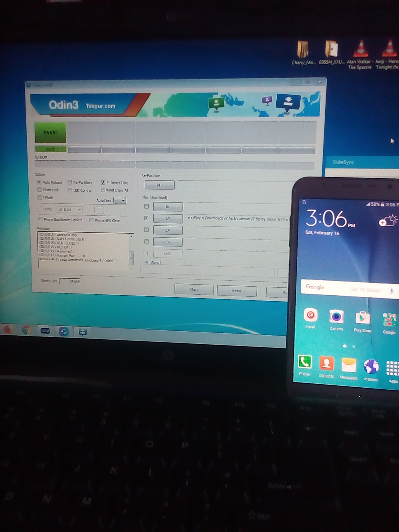Open Contacts on the phone dock

click(x=326, y=367)
